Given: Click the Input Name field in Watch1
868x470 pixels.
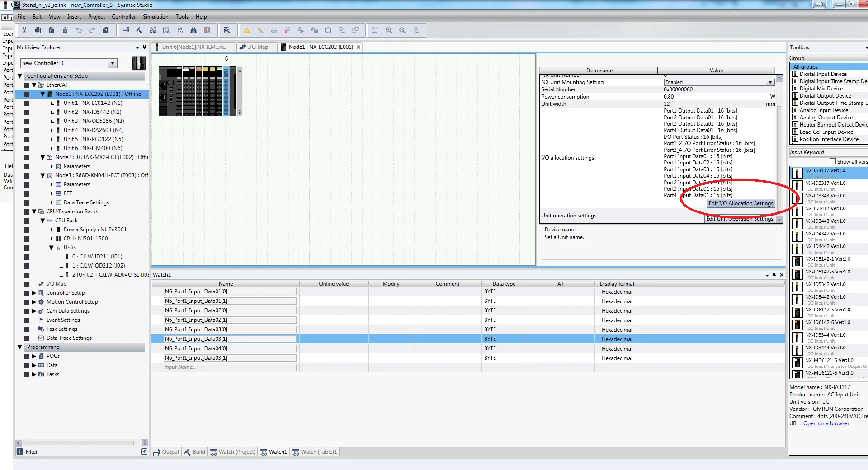Looking at the screenshot, I should [230, 367].
